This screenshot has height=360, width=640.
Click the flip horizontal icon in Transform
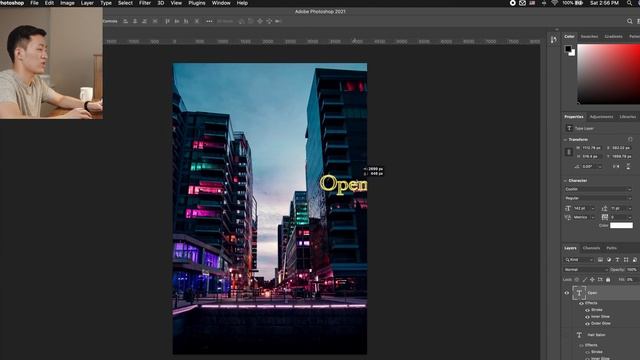click(616, 167)
